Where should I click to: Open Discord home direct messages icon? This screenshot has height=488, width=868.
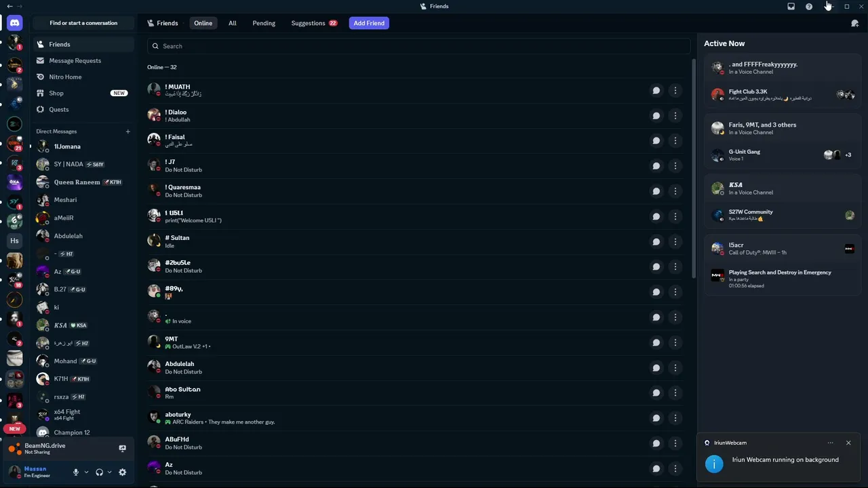point(14,23)
